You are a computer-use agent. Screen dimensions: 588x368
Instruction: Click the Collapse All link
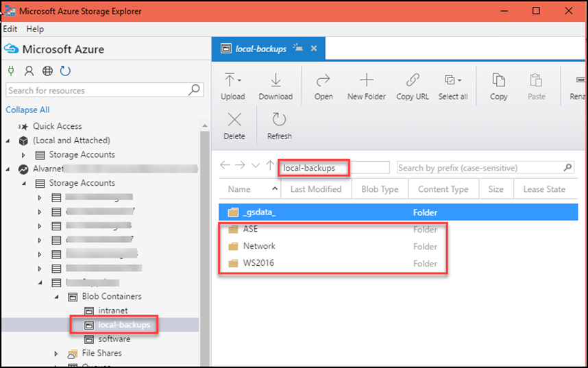[27, 110]
